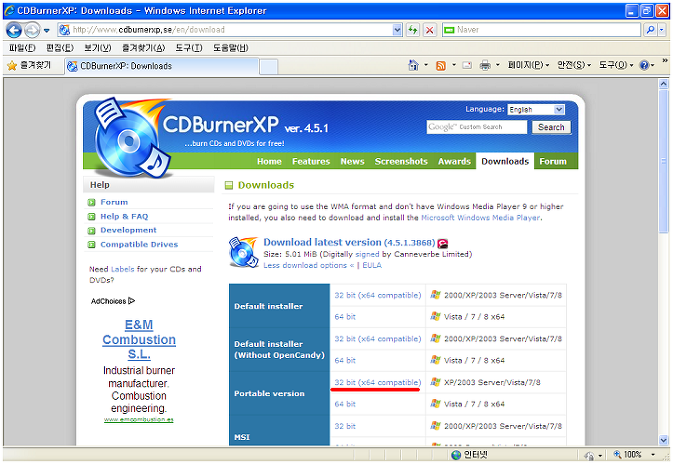This screenshot has height=464, width=673.
Task: Click the Microsoft Windows Media Player link
Action: point(481,218)
